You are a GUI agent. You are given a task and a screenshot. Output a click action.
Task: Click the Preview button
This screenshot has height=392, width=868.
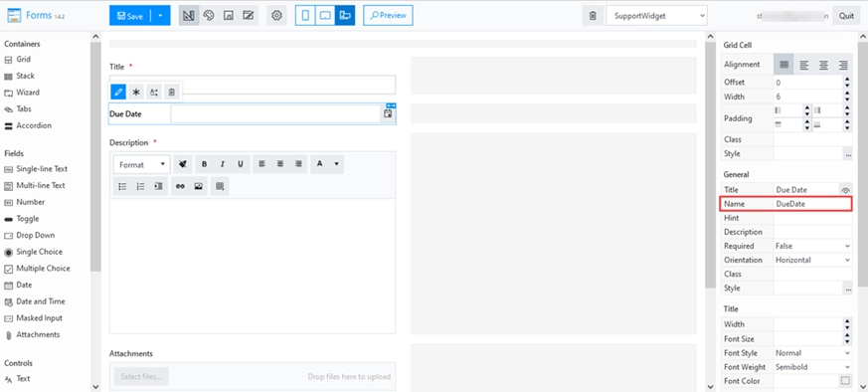pyautogui.click(x=388, y=16)
